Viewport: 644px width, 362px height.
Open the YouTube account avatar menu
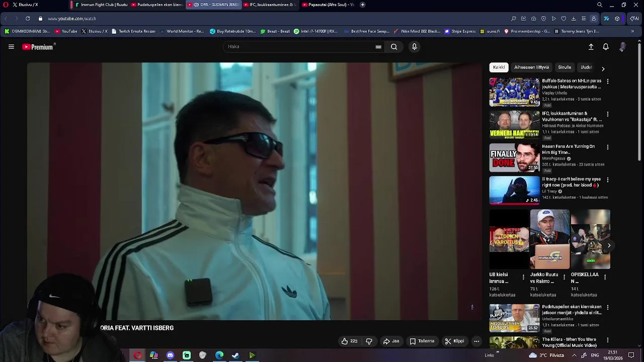(x=622, y=47)
